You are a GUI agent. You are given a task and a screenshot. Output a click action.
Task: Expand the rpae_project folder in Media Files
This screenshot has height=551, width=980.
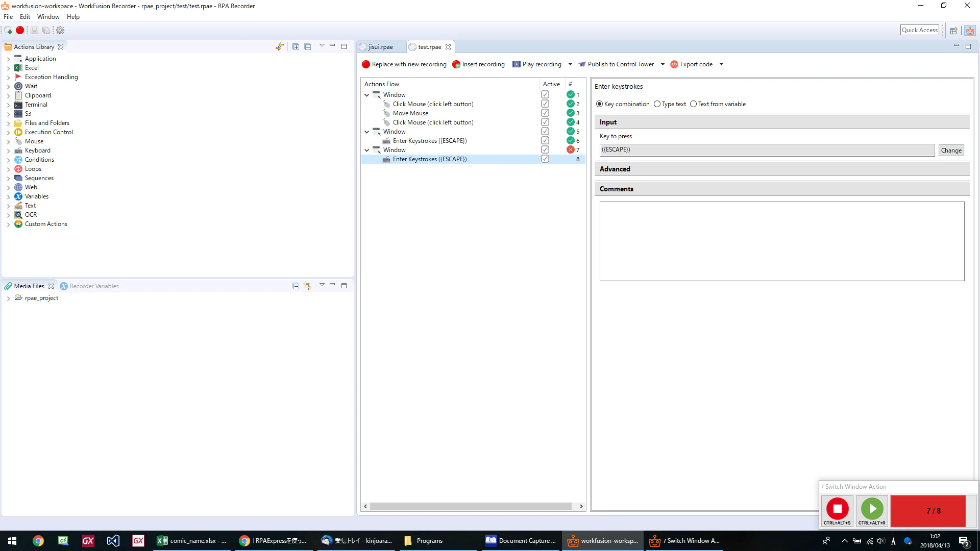pos(8,298)
